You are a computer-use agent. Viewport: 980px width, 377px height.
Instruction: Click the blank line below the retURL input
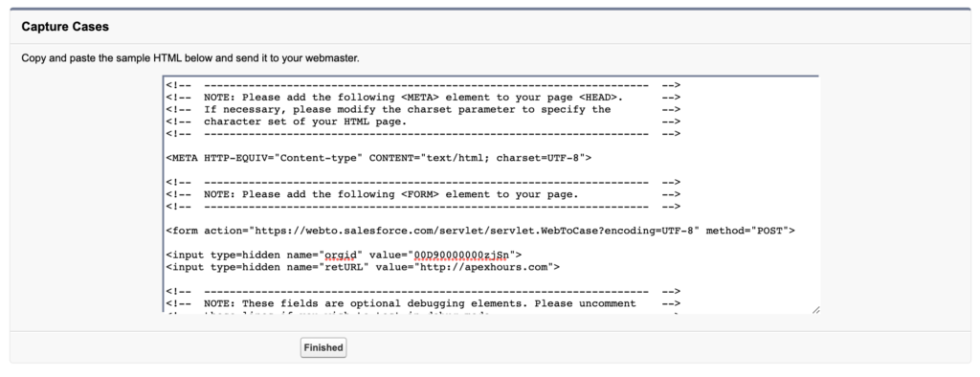tap(491, 279)
